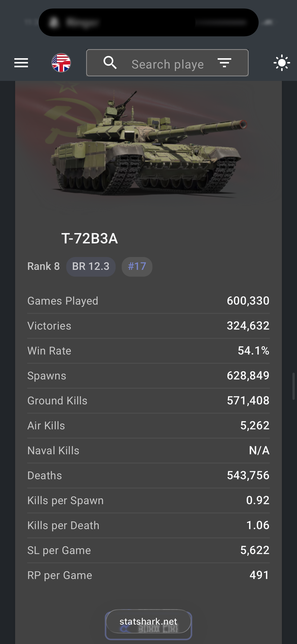Select the T-72B3A vehicle title
297x644 pixels.
(x=90, y=238)
